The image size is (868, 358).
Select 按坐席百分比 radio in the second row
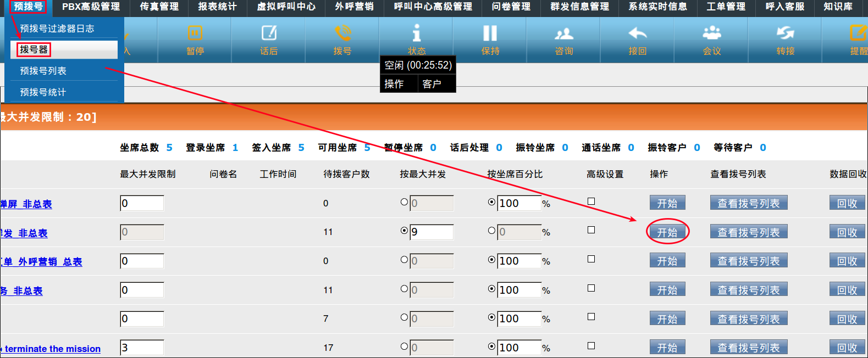(x=492, y=231)
